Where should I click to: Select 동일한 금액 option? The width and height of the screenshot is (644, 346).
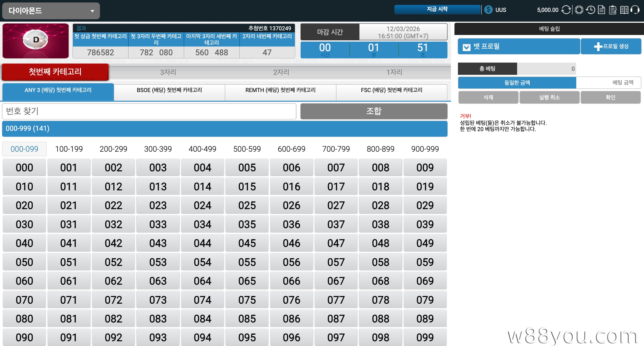click(x=517, y=83)
